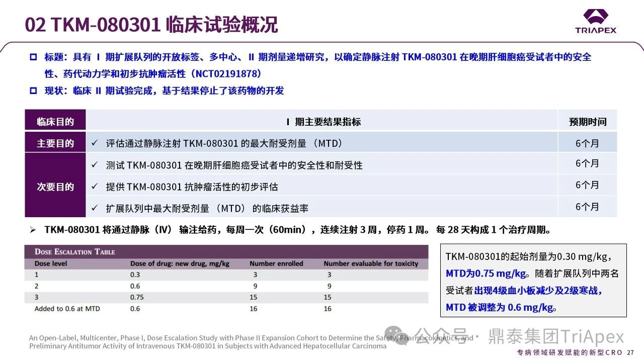The width and height of the screenshot is (644, 362).
Task: Click the 临床目的 table header
Action: [x=55, y=122]
